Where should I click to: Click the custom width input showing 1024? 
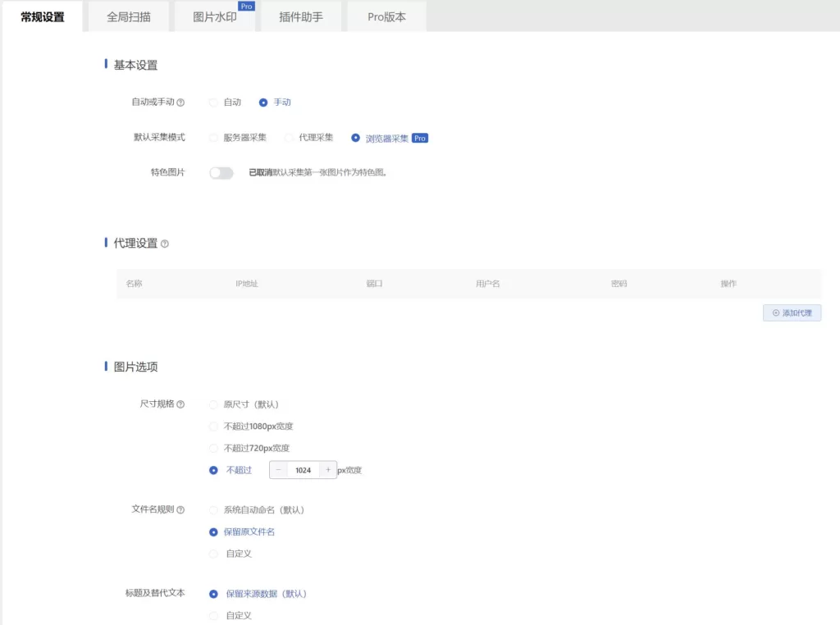[x=304, y=470]
